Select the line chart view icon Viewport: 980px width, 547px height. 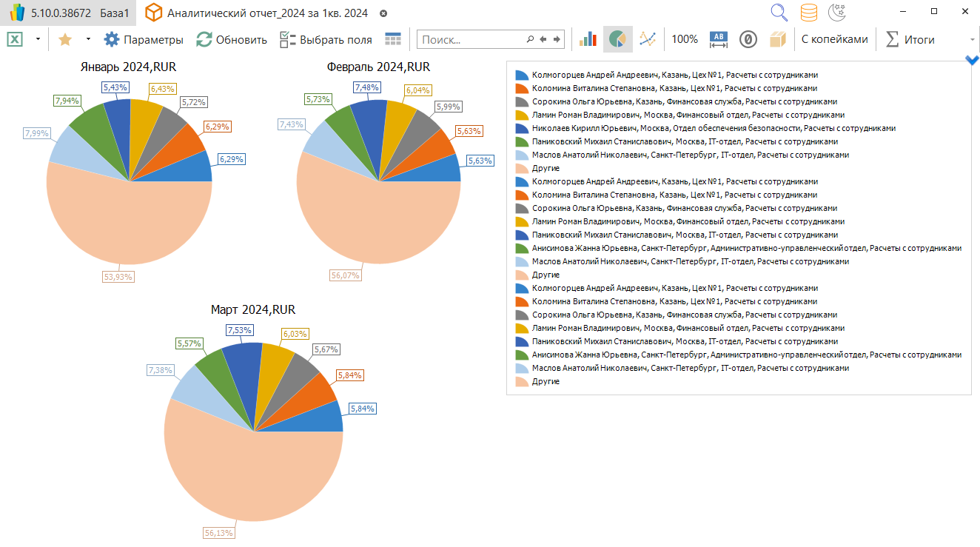648,39
